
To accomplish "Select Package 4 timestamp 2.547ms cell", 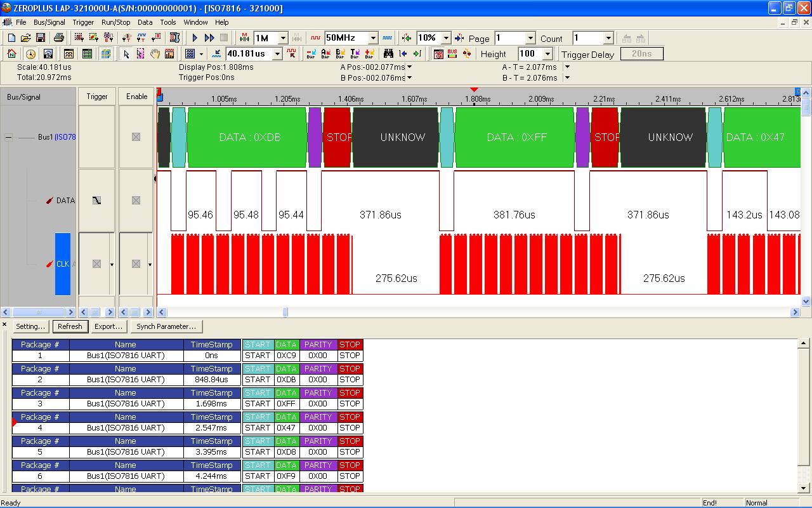I will [212, 428].
